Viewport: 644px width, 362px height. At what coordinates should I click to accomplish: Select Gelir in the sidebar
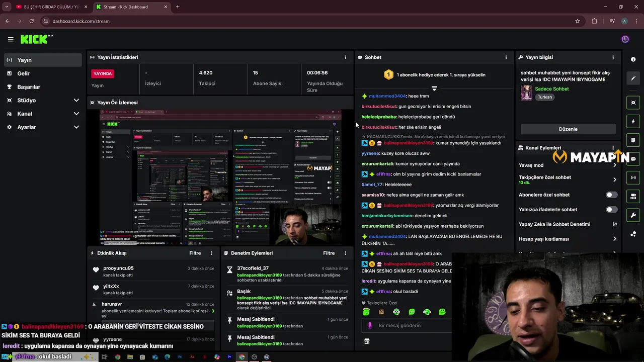tap(42, 73)
